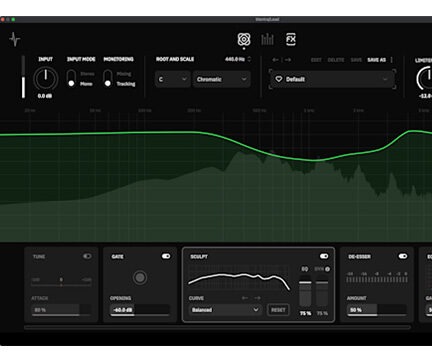432x363 pixels.
Task: Select the Tracking monitoring label
Action: 126,84
